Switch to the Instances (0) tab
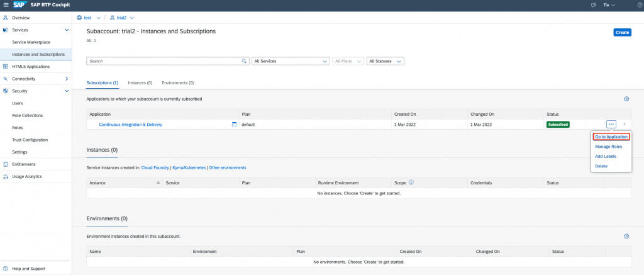This screenshot has height=275, width=644. [140, 82]
